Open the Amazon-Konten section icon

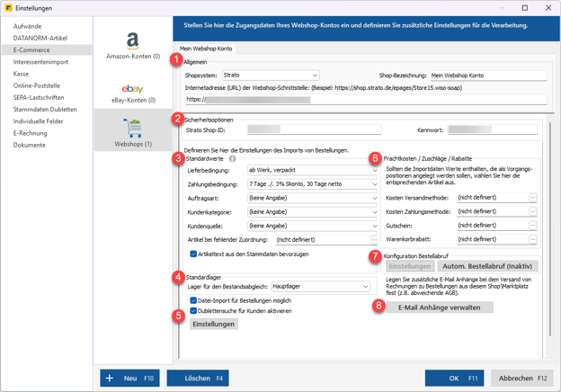132,41
